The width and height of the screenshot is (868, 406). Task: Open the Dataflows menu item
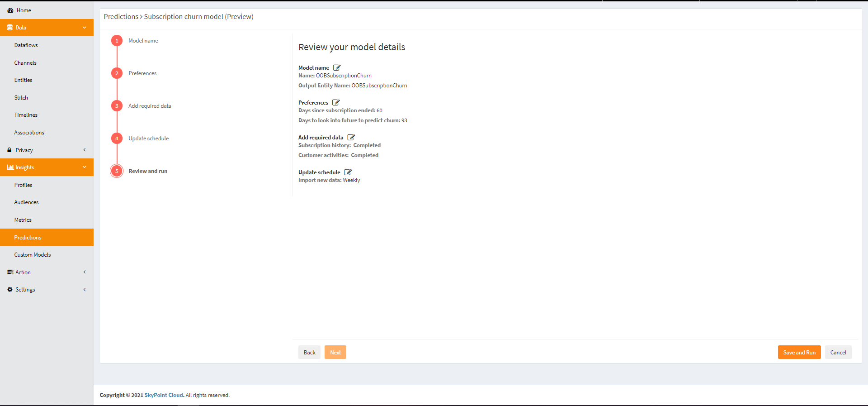click(x=26, y=45)
